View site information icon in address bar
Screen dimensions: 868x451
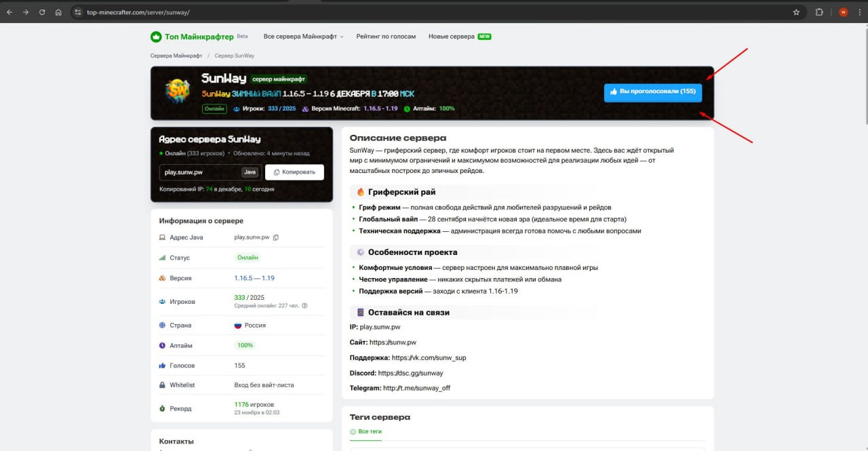[x=78, y=12]
